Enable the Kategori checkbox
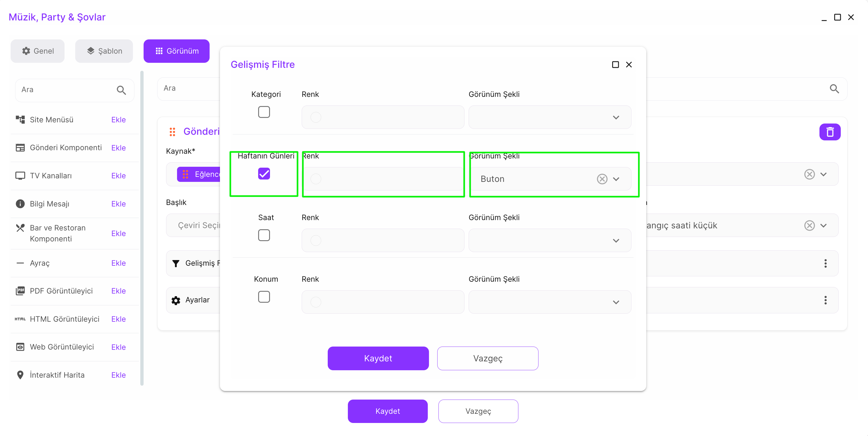The width and height of the screenshot is (868, 436). pyautogui.click(x=264, y=112)
